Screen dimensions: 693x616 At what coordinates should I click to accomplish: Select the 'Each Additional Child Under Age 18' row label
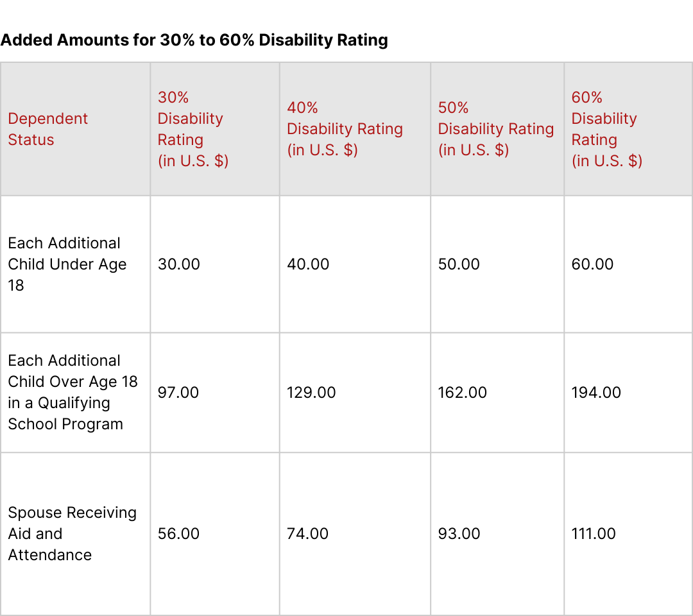pyautogui.click(x=67, y=264)
